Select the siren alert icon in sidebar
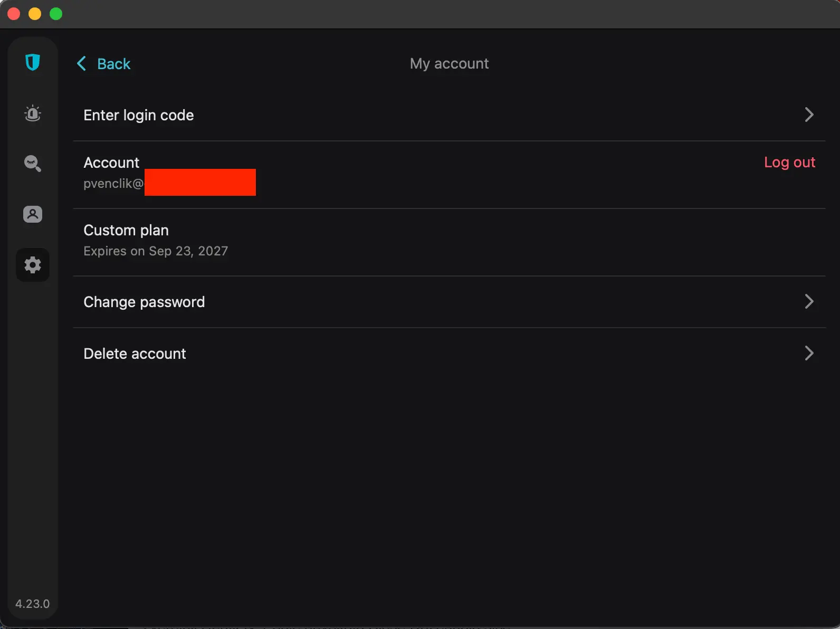 33,113
